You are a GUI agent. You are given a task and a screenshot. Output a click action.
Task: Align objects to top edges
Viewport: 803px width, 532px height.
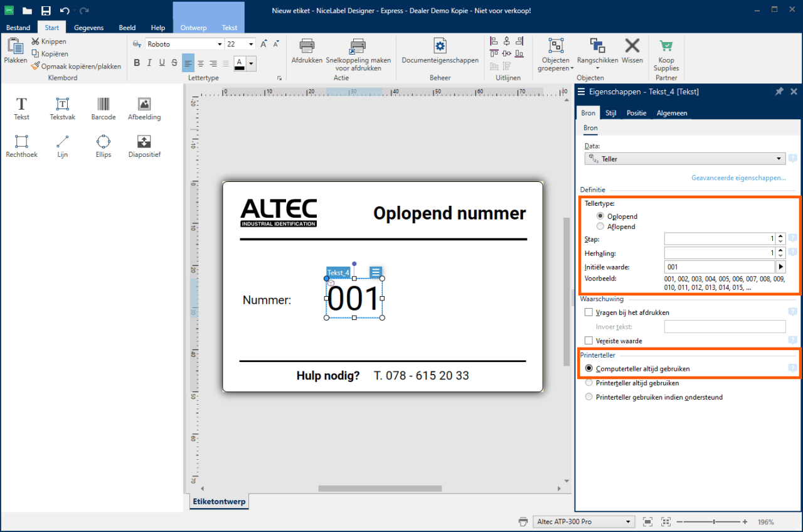pyautogui.click(x=494, y=54)
